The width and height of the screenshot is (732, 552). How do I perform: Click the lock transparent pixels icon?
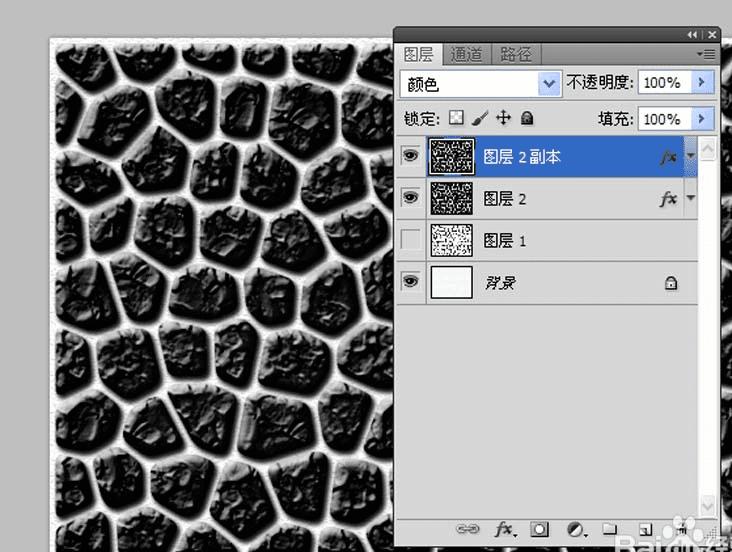tap(456, 118)
